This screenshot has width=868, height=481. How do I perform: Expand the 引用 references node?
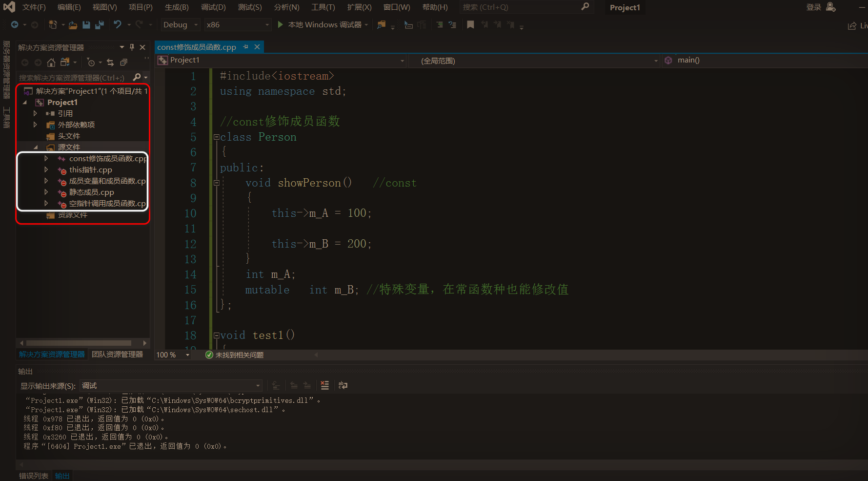tap(35, 113)
